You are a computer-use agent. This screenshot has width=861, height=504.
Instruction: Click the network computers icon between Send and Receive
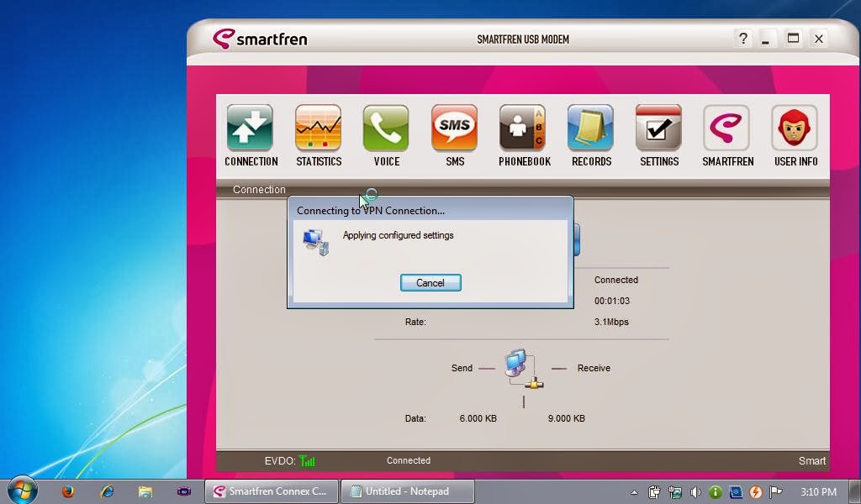[523, 369]
